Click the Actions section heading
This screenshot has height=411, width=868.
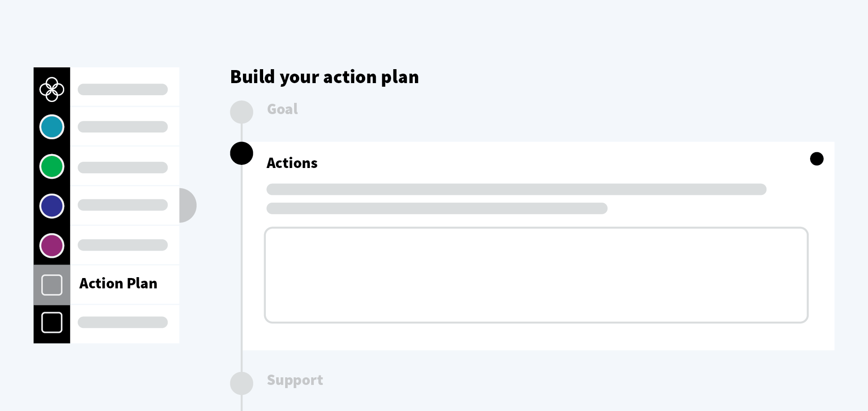(292, 163)
